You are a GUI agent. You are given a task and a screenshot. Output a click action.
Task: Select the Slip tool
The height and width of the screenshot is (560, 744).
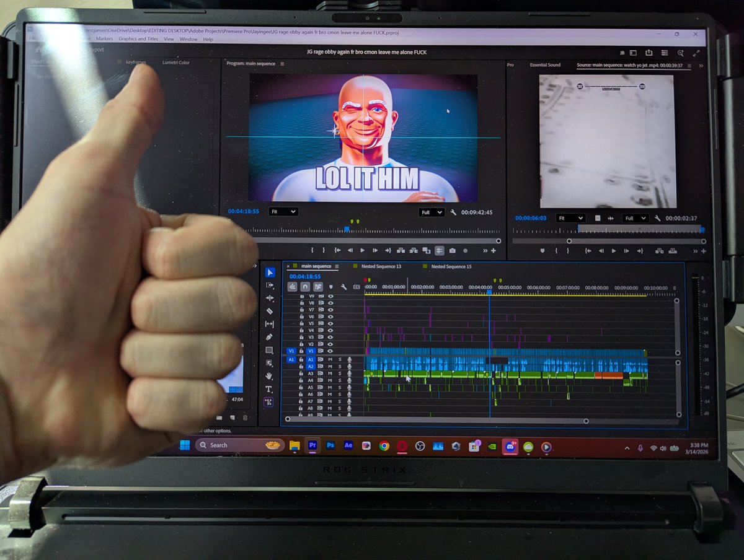(270, 324)
